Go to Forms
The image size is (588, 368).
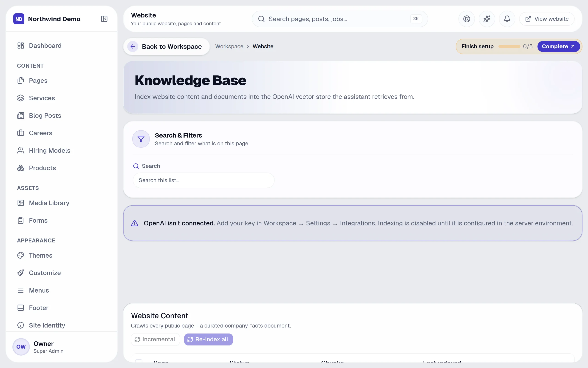[x=62, y=220]
